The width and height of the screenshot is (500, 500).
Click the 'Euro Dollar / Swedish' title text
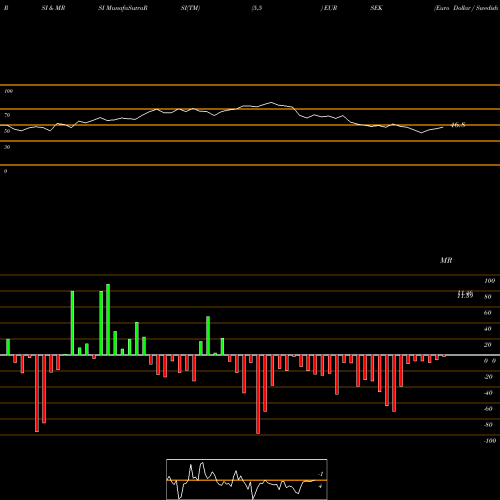(x=466, y=8)
